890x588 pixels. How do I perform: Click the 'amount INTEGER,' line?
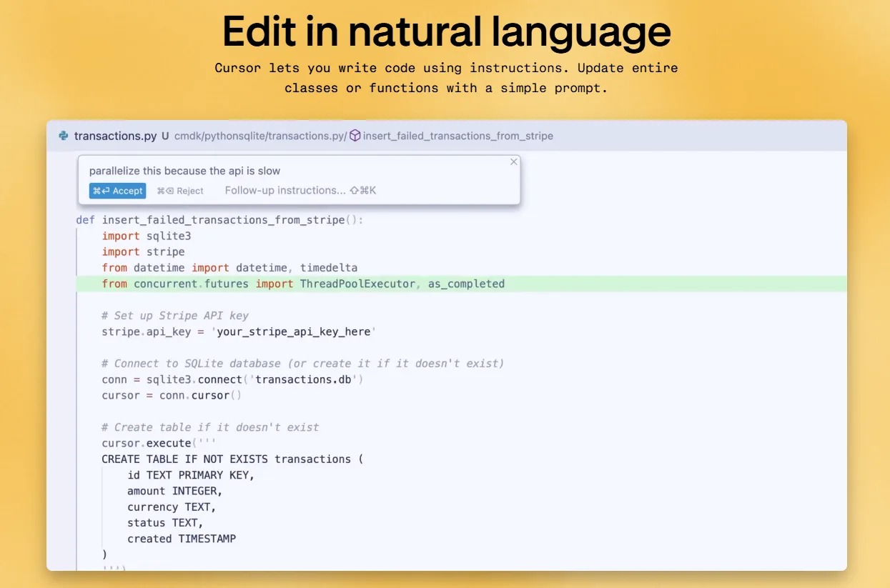[x=175, y=491]
